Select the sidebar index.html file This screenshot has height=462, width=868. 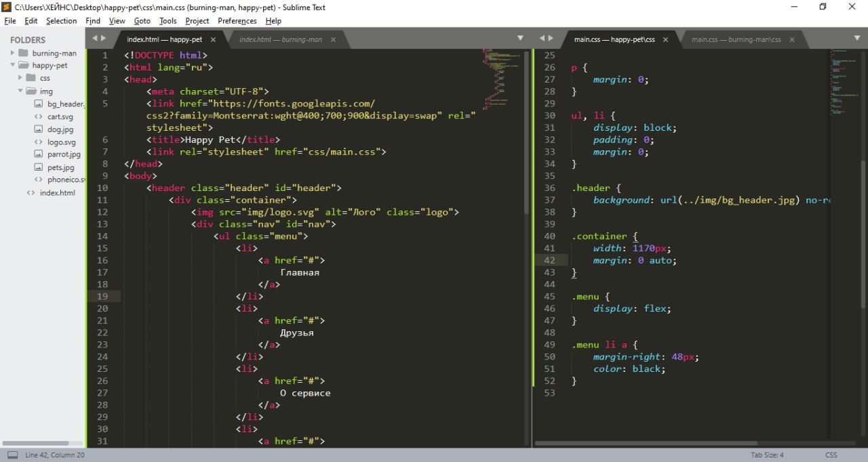pyautogui.click(x=57, y=193)
